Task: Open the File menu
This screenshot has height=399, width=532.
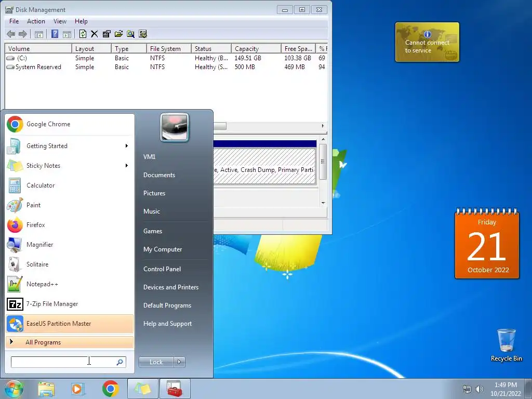Action: tap(14, 21)
